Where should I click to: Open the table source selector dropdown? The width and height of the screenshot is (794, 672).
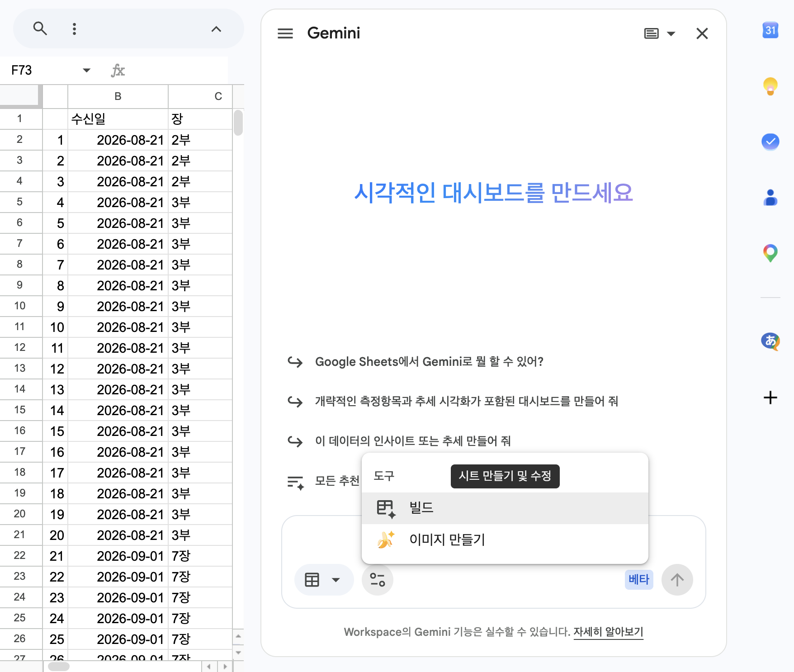tap(324, 580)
